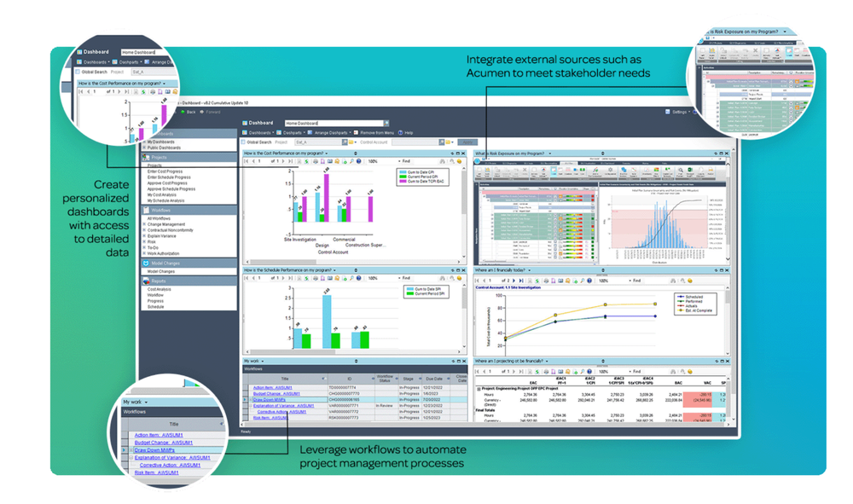Click the binoculars find icon in Cost Performance dashpart
This screenshot has height=504, width=853.
click(442, 161)
